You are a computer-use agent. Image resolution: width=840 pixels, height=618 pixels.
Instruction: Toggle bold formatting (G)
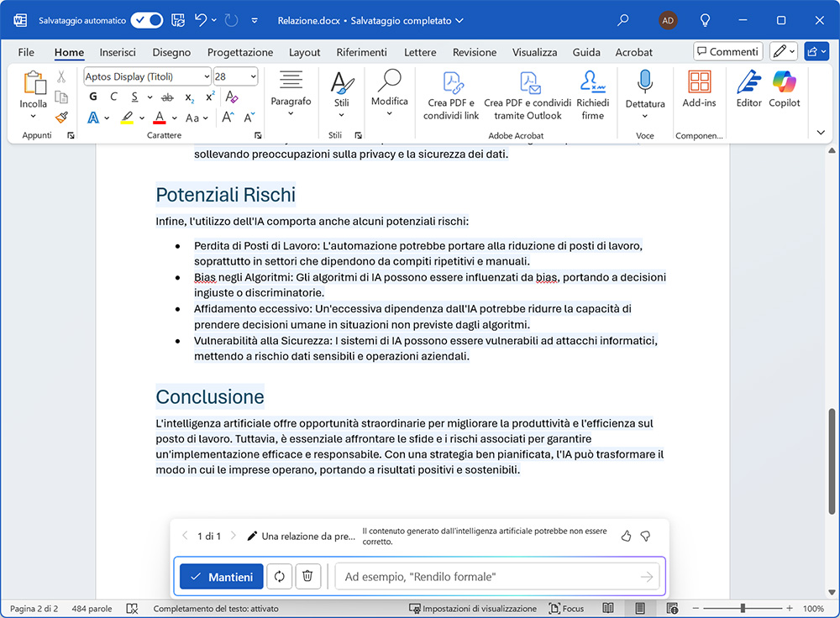(x=93, y=97)
